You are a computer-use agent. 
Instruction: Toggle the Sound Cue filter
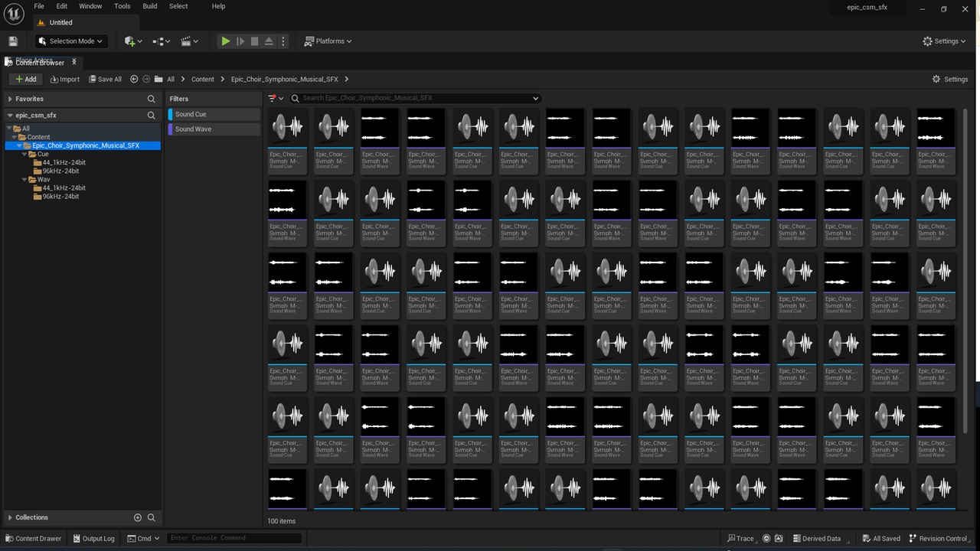point(214,114)
